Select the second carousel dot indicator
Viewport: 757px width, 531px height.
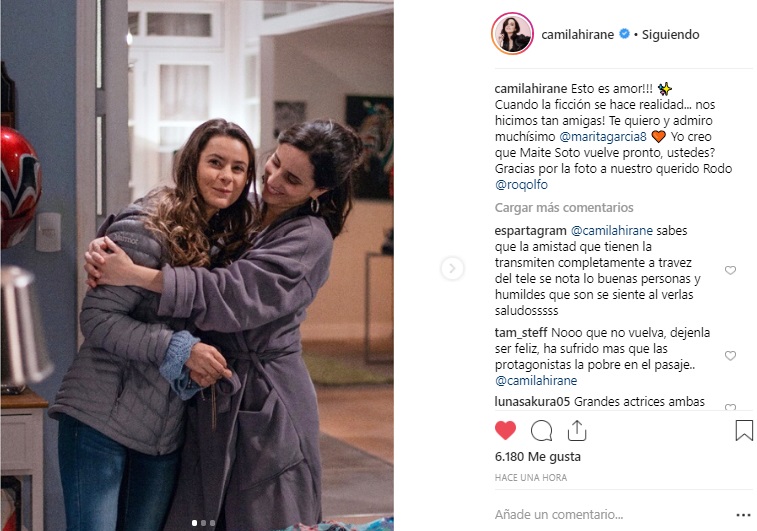click(203, 523)
